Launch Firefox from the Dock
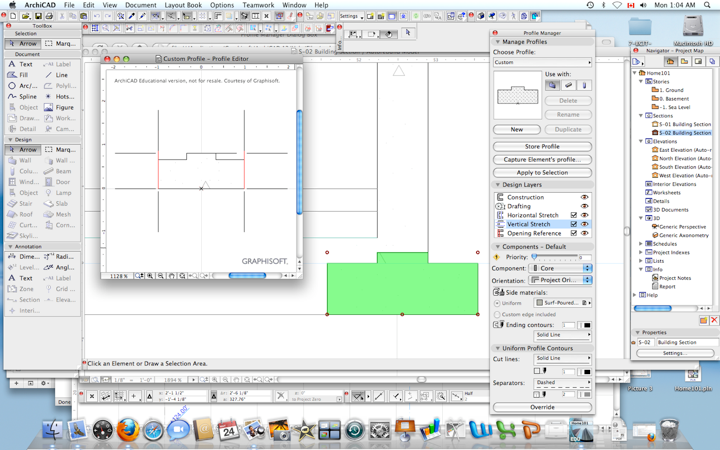 (128, 430)
